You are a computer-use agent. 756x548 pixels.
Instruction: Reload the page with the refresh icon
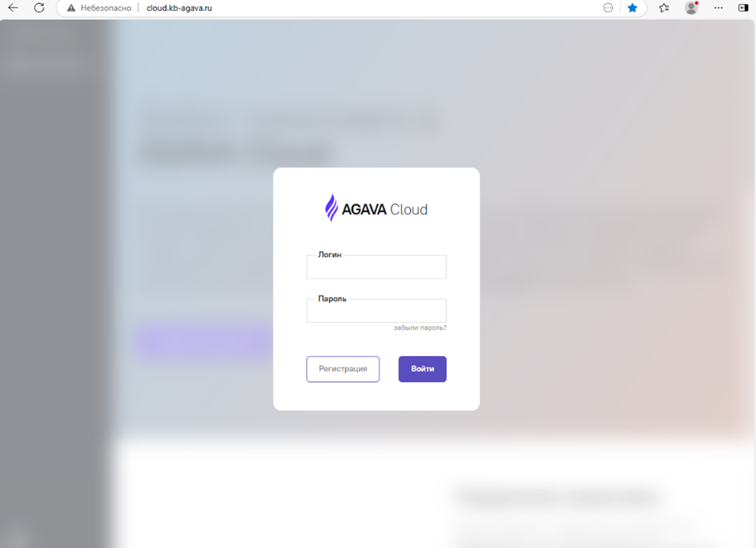click(x=39, y=8)
